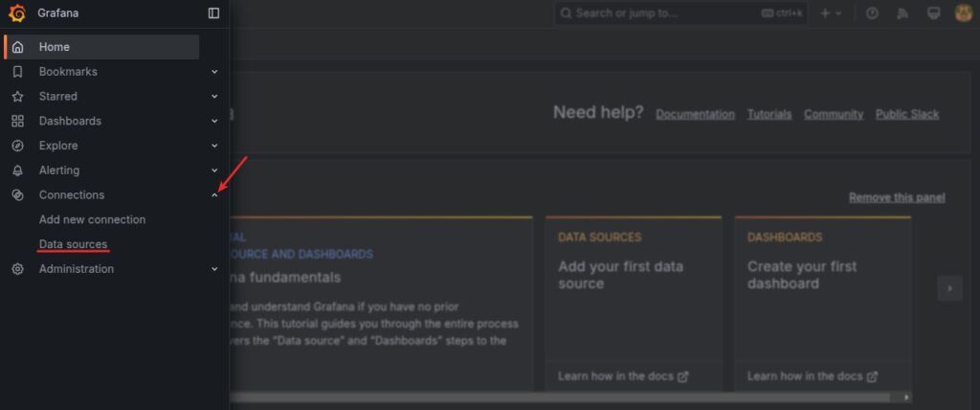This screenshot has height=410, width=980.
Task: Open the Documentation link
Action: 695,114
